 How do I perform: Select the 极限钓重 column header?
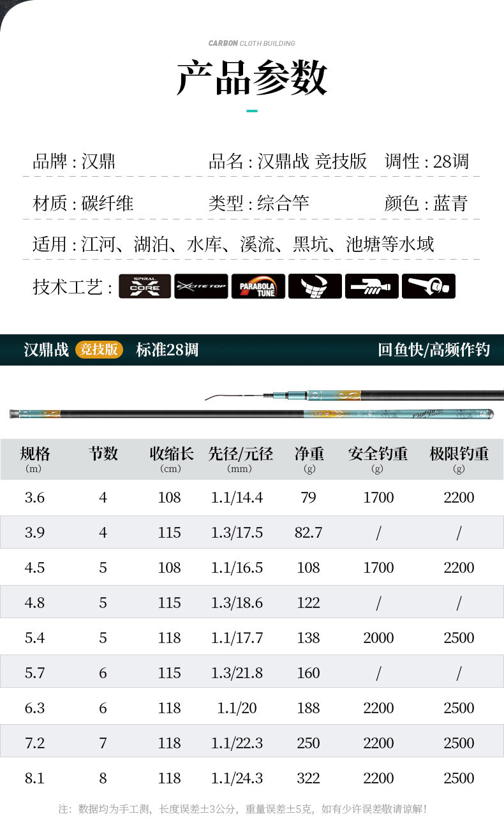tap(459, 454)
